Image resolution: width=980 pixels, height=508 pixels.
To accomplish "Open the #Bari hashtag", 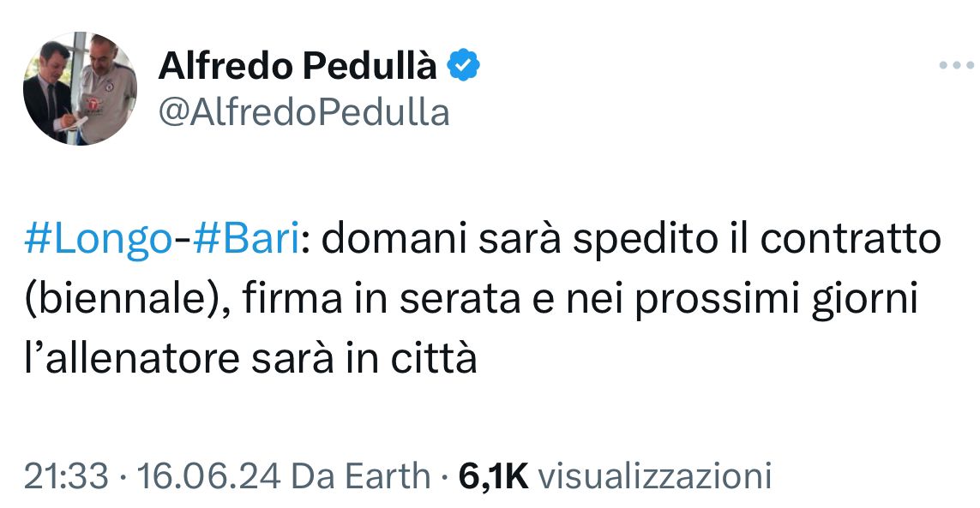I will point(247,240).
